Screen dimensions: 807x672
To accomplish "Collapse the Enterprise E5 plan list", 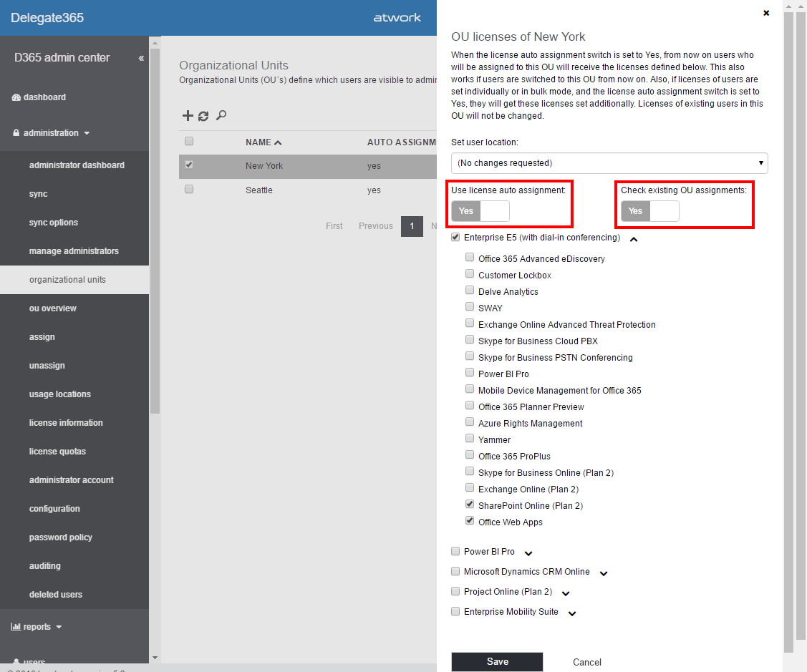I will (634, 239).
